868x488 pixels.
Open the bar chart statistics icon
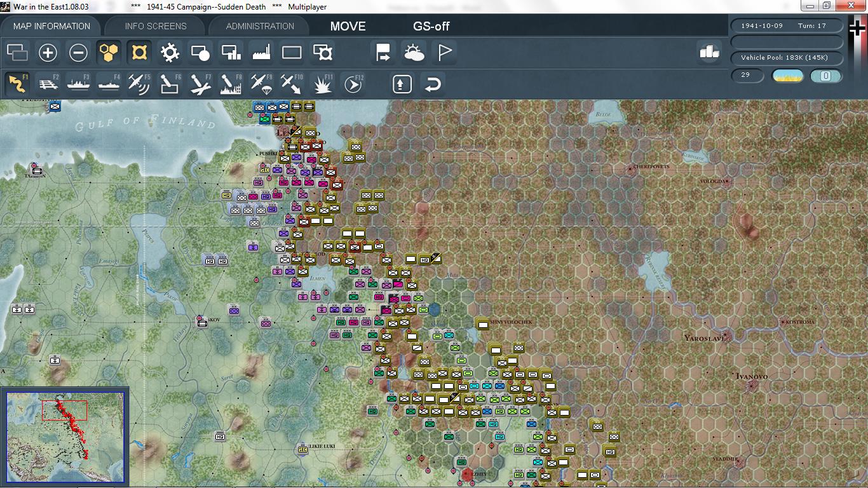(x=709, y=52)
